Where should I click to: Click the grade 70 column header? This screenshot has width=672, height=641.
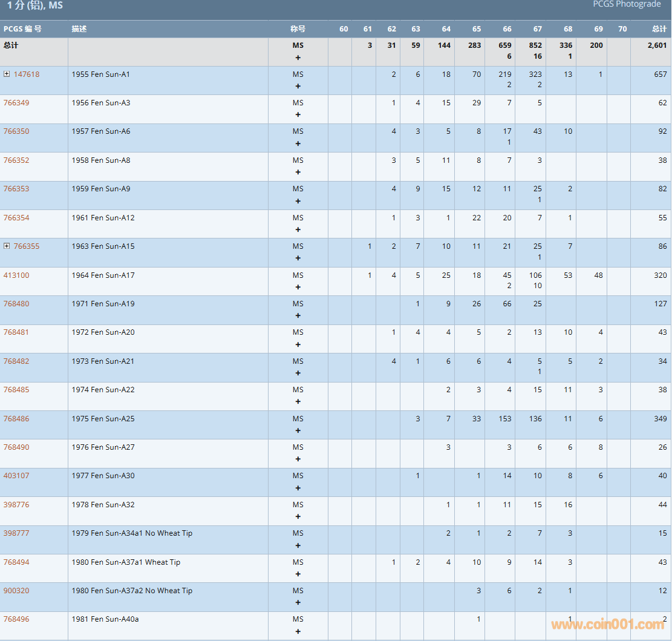point(622,29)
